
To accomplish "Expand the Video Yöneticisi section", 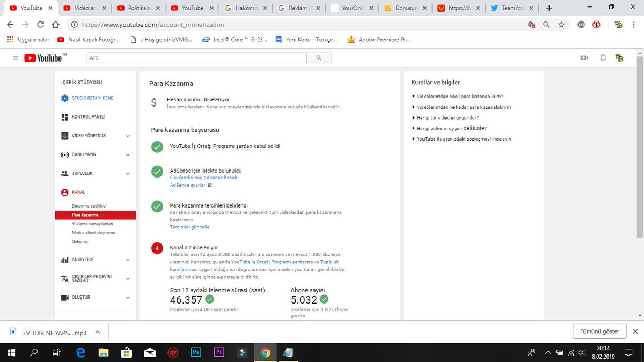I will click(x=128, y=136).
